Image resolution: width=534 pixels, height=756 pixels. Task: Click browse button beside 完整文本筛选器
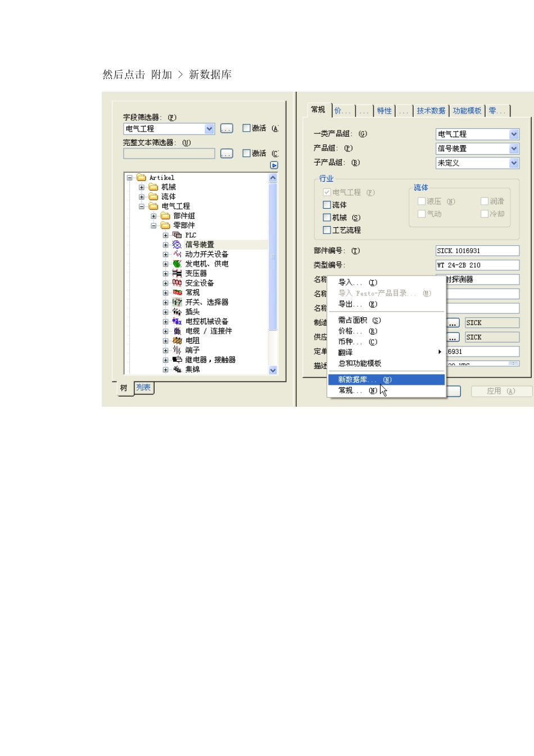tap(227, 154)
